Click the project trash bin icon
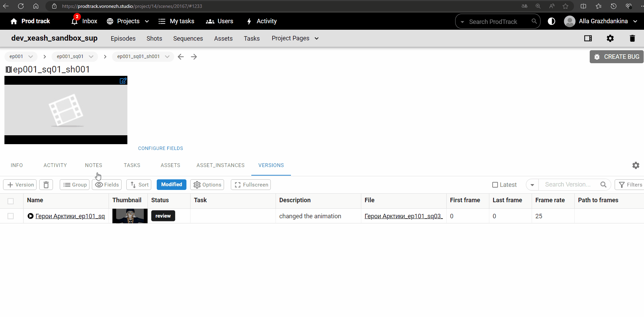The height and width of the screenshot is (317, 644). [x=632, y=38]
